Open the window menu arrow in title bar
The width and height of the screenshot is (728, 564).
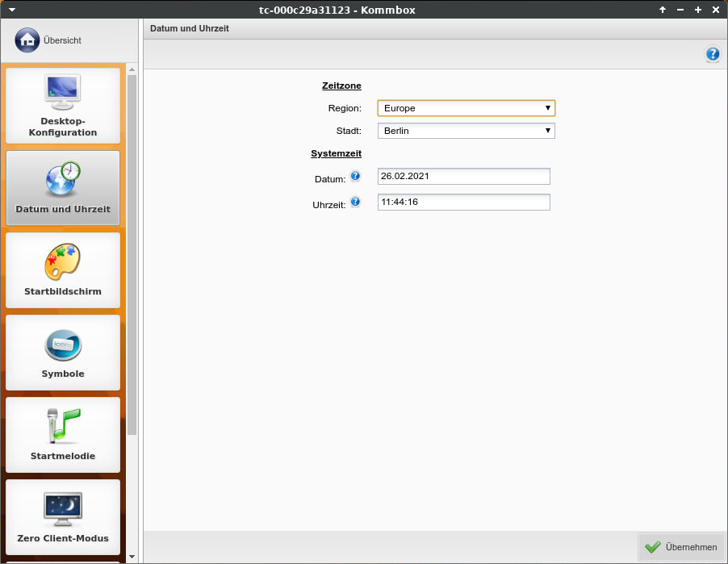pos(11,9)
